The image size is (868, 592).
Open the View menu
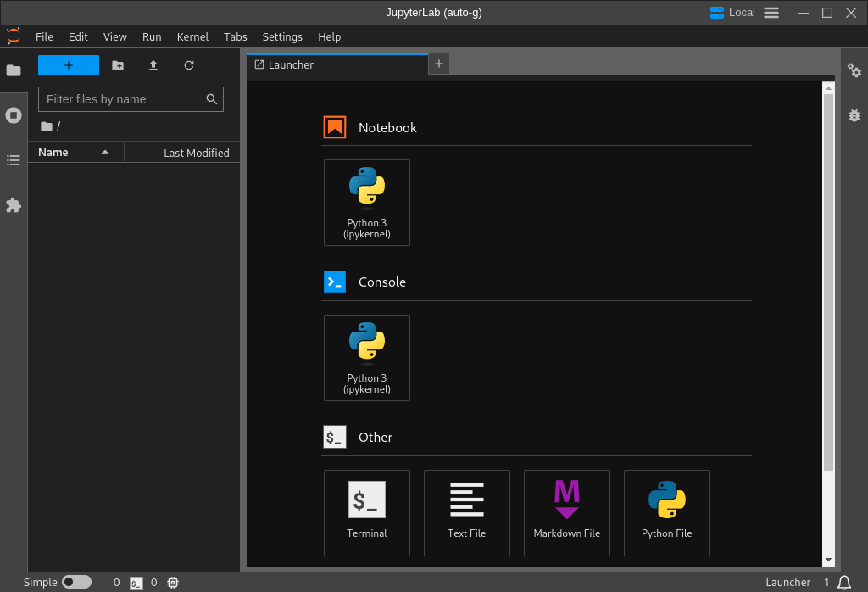pyautogui.click(x=115, y=37)
